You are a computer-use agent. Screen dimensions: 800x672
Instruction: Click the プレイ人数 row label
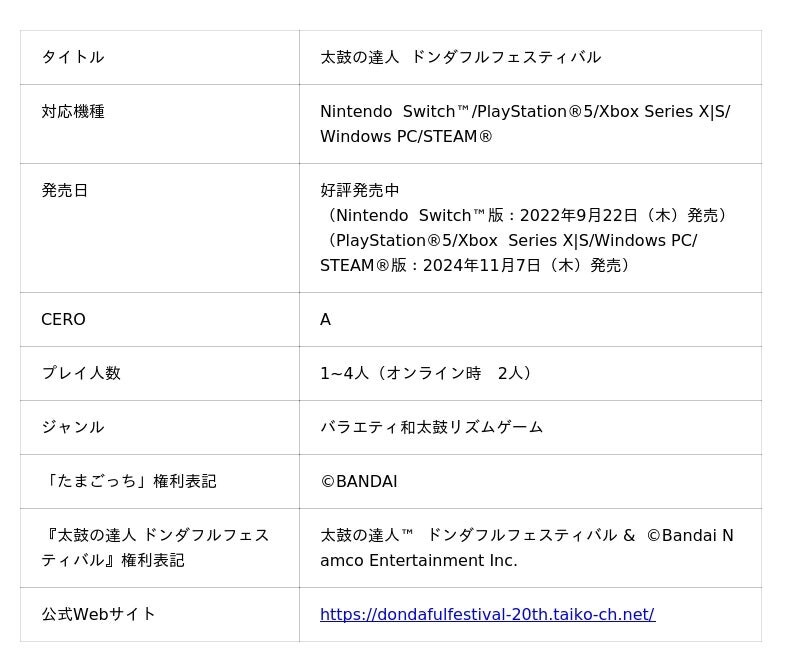pos(81,373)
